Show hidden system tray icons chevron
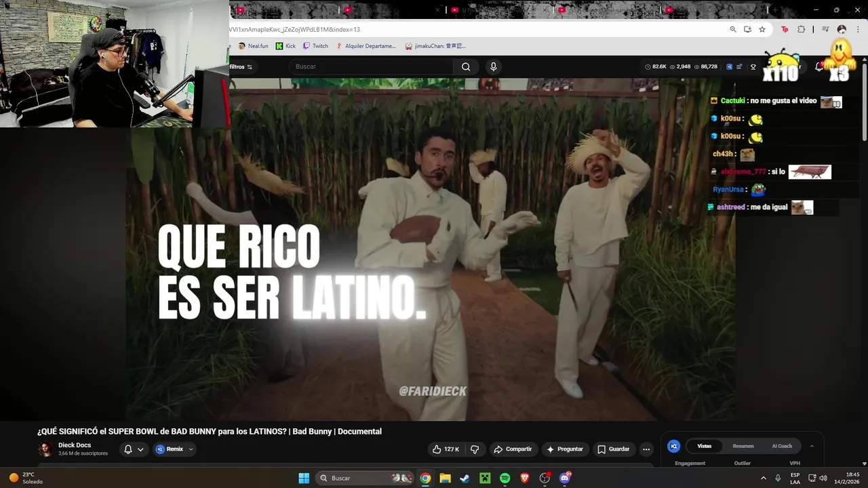868x488 pixels. coord(764,478)
